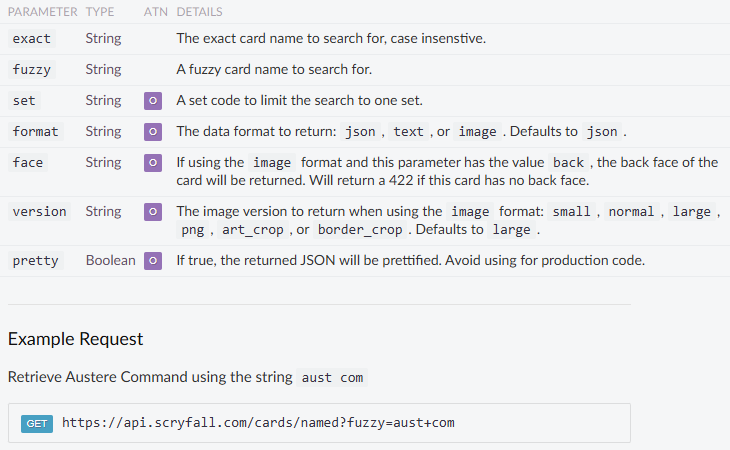Click the 'fuzzy' parameter name
The width and height of the screenshot is (730, 450).
(x=31, y=70)
